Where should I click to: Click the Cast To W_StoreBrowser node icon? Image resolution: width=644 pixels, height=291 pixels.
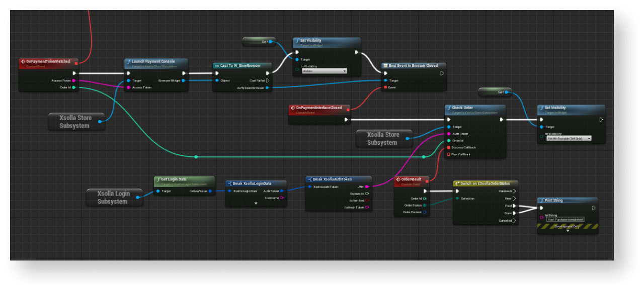tap(216, 65)
